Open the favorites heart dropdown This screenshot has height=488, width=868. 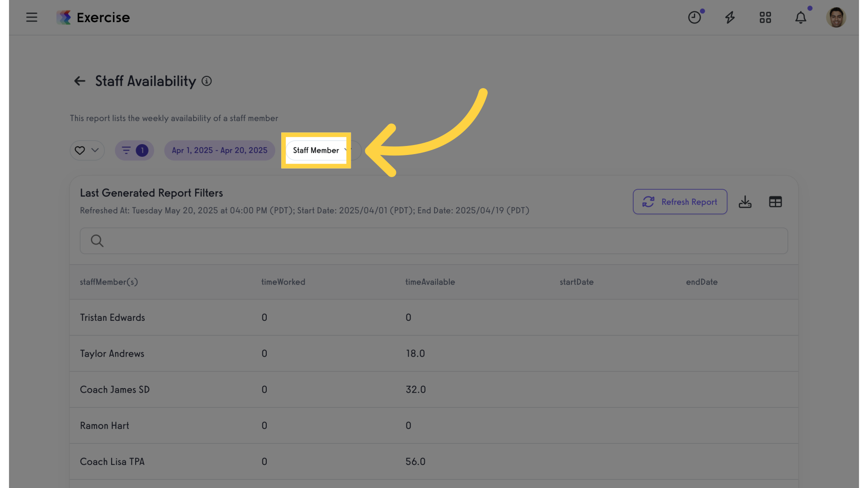(87, 150)
